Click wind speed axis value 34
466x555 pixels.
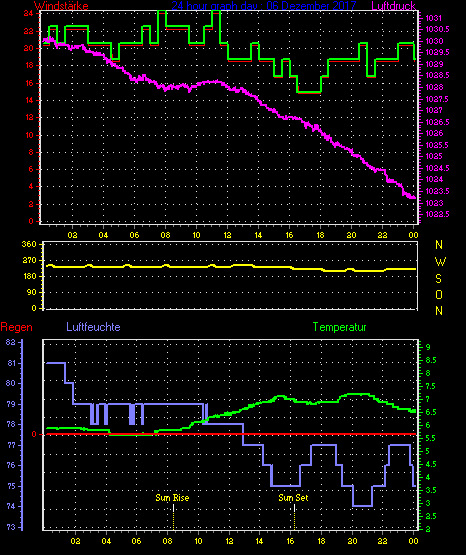coord(29,13)
